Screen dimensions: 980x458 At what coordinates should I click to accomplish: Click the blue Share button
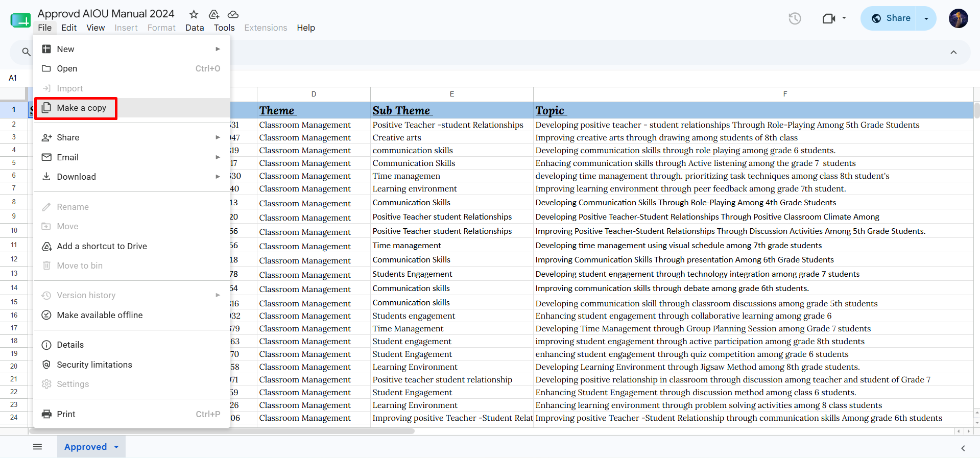[x=889, y=18]
